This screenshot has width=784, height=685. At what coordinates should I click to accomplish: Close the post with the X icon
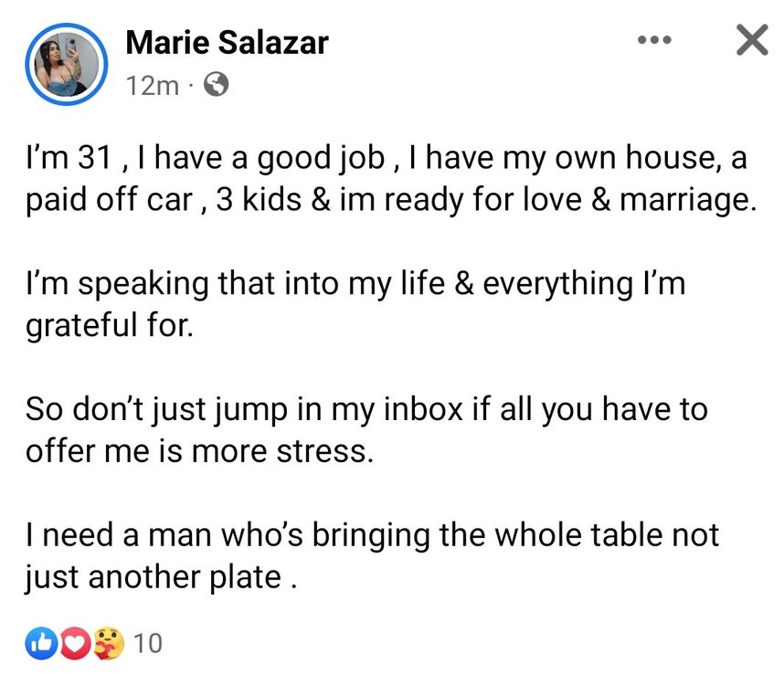coord(751,41)
